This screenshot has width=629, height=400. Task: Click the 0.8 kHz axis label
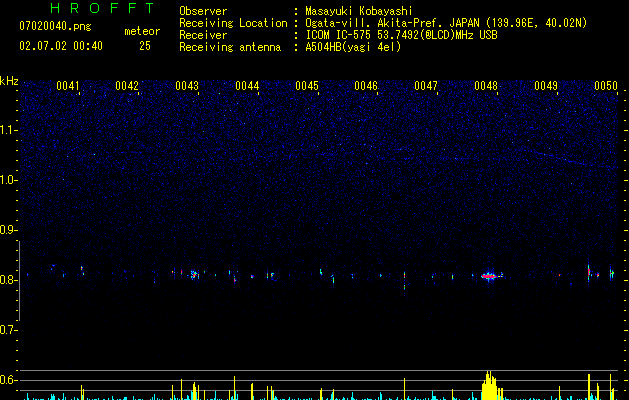click(8, 280)
